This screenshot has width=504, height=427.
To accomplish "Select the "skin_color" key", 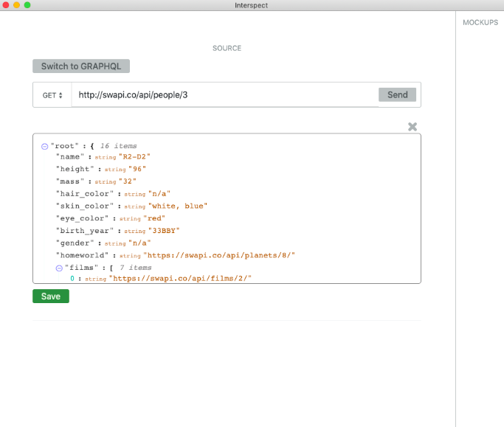I will (x=85, y=206).
